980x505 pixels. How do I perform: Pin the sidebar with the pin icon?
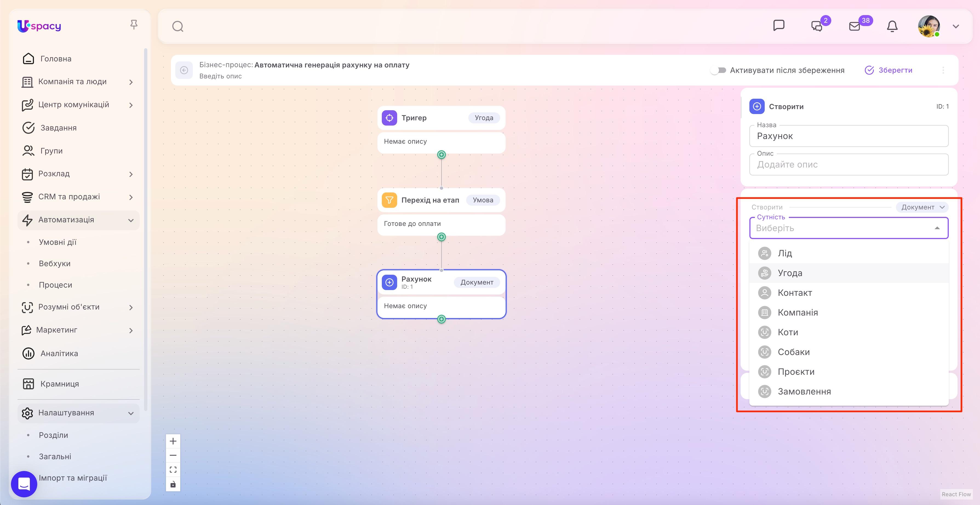point(134,25)
